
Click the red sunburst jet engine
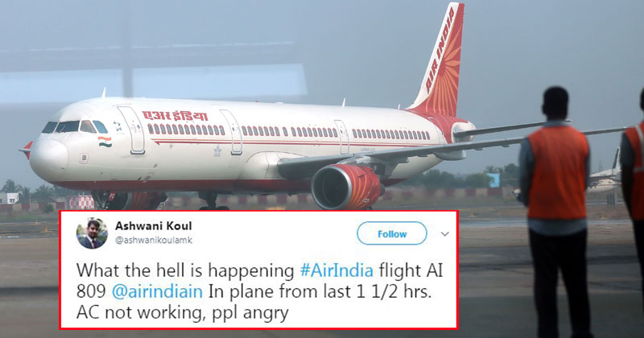(x=346, y=187)
